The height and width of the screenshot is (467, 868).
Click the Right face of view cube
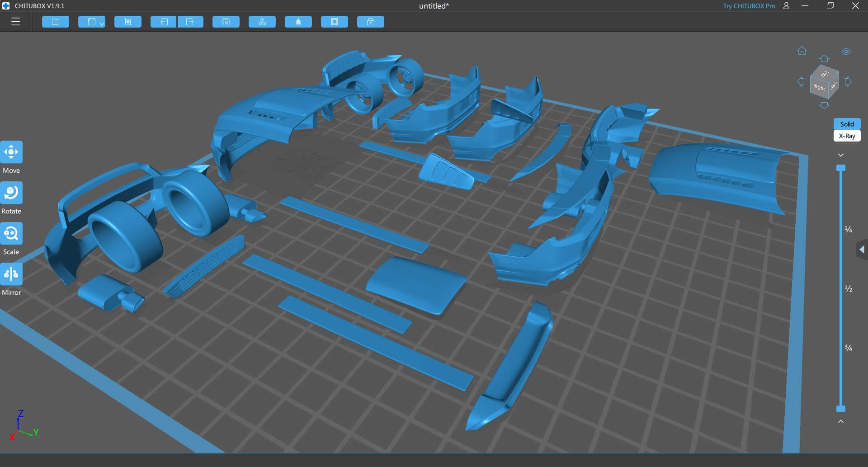click(819, 87)
